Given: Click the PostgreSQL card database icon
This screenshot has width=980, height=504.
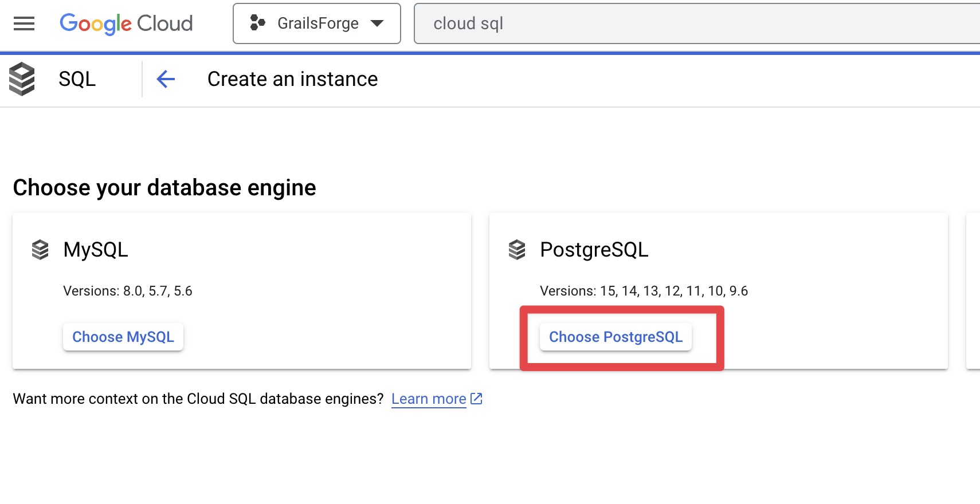Looking at the screenshot, I should point(517,250).
